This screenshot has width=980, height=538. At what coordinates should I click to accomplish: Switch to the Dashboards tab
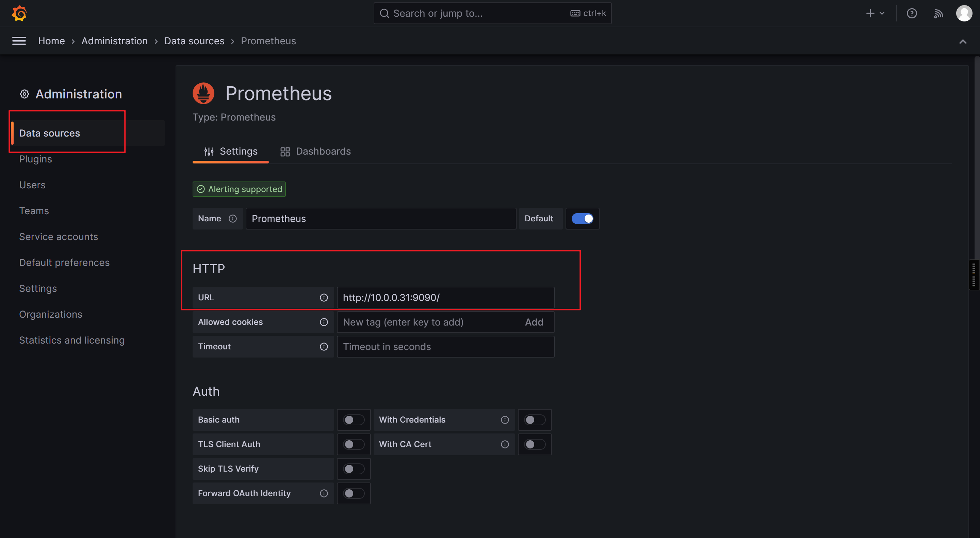coord(316,152)
